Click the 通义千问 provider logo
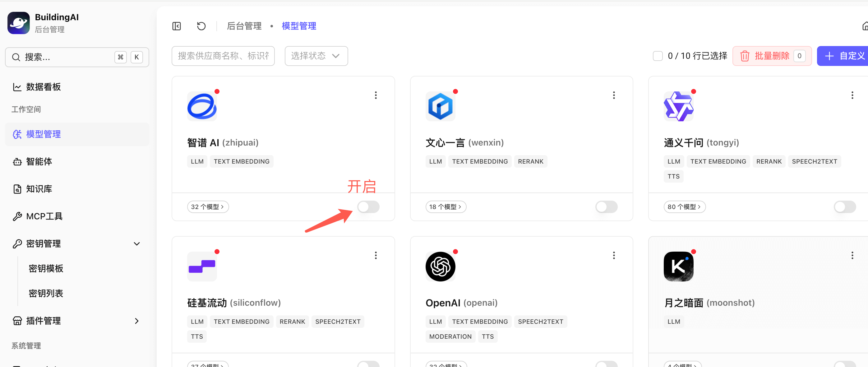Viewport: 868px width, 367px height. pos(678,106)
